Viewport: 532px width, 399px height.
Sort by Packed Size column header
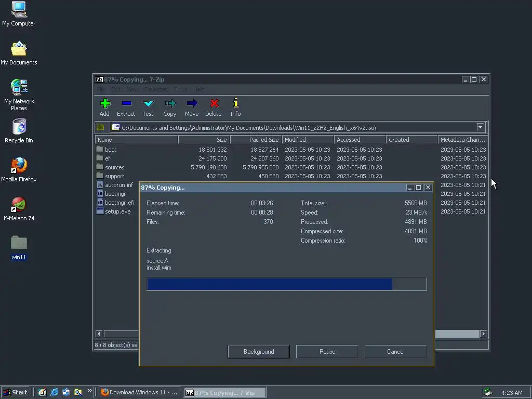256,140
